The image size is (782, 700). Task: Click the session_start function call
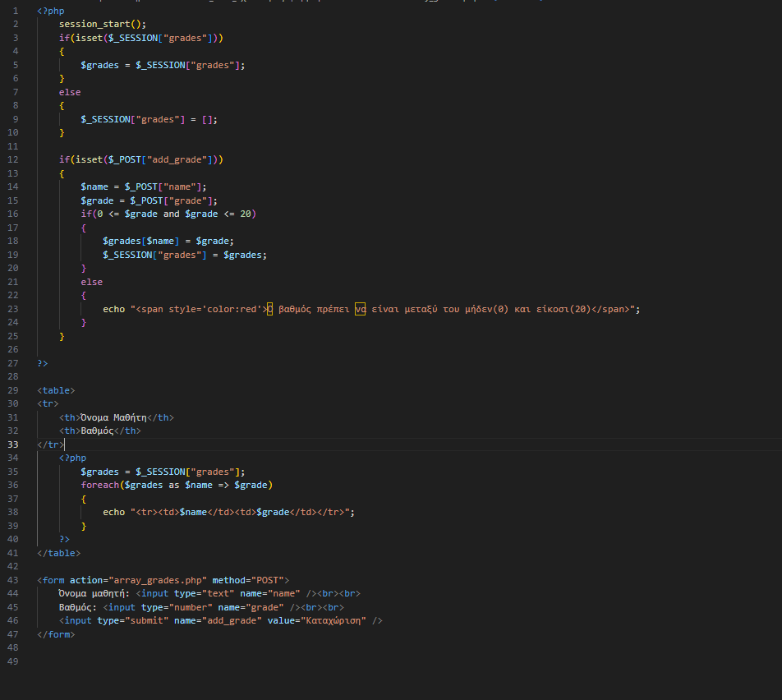click(x=91, y=24)
